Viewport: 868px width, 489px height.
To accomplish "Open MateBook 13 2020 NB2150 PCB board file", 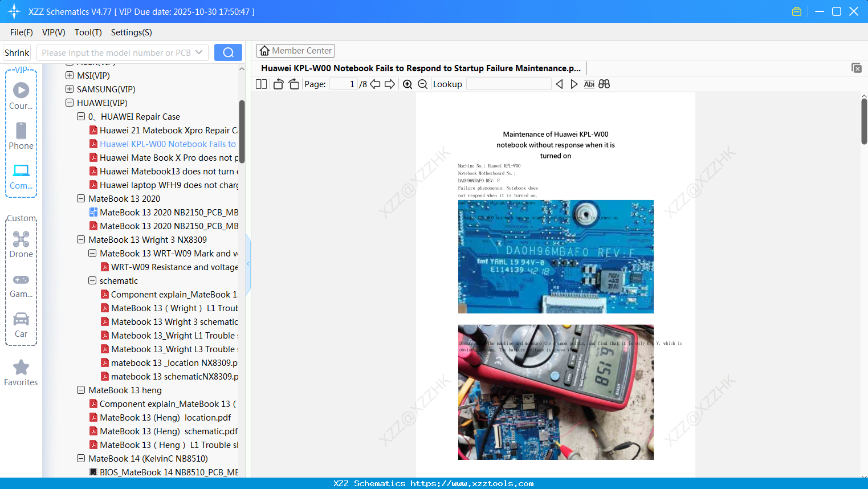I will (x=164, y=213).
